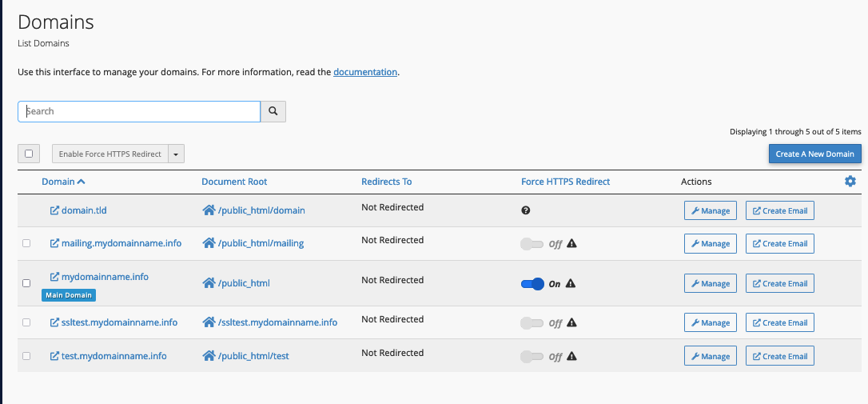Sort by Document Root column header
The height and width of the screenshot is (404, 868).
[x=234, y=182]
